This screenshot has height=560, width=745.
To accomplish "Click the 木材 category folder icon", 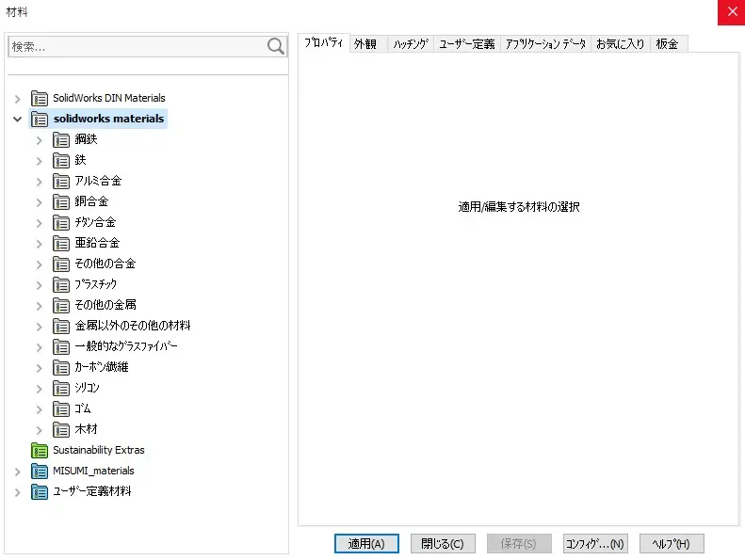I will tap(61, 429).
